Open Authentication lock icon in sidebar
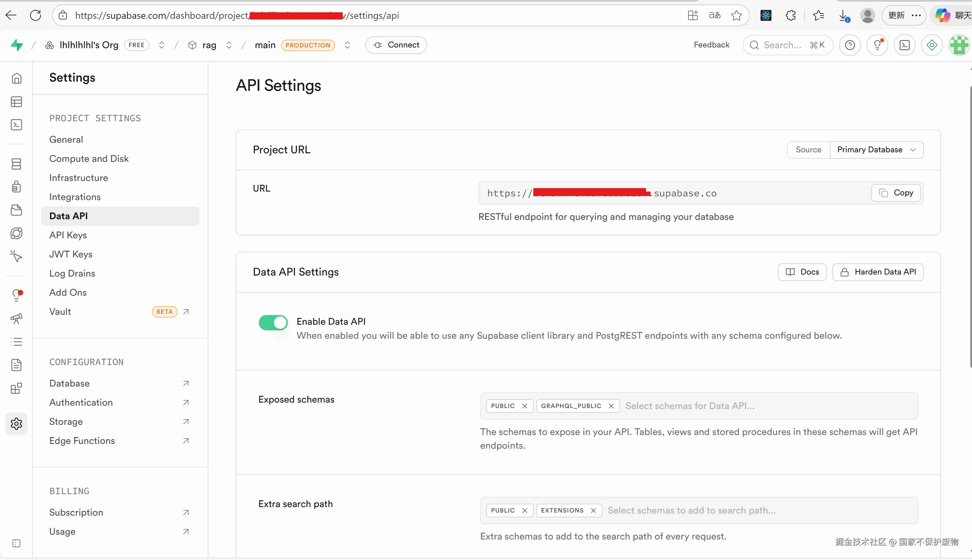 click(16, 187)
